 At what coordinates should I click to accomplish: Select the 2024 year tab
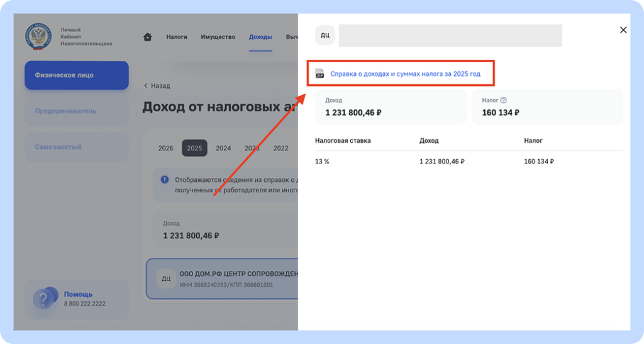pyautogui.click(x=223, y=148)
